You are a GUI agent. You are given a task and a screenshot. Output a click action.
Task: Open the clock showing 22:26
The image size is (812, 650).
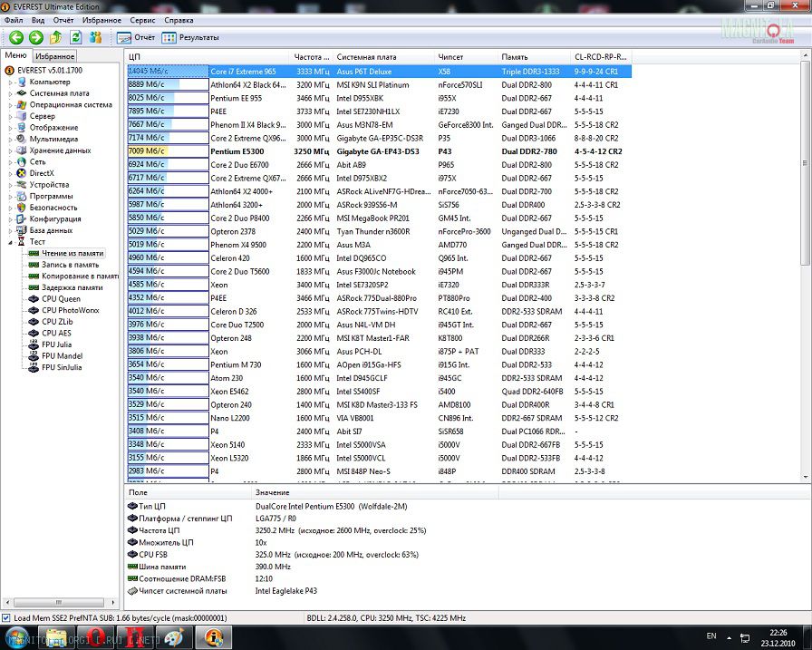click(778, 637)
